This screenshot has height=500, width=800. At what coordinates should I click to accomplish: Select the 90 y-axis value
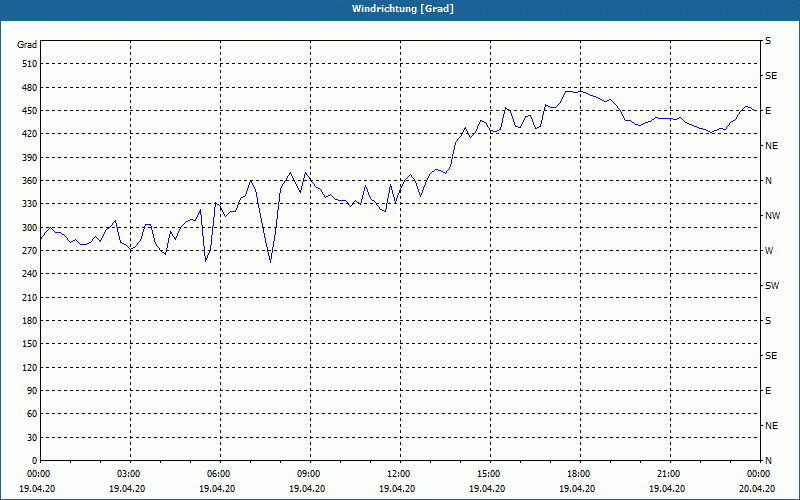pyautogui.click(x=32, y=391)
